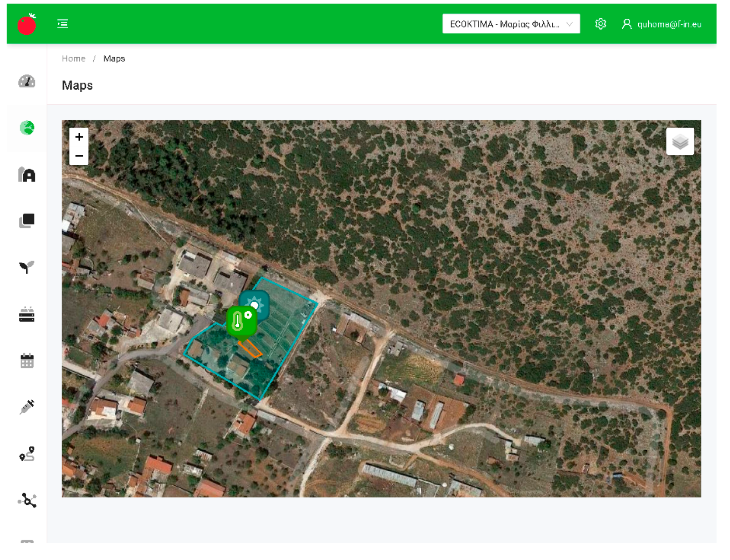The image size is (730, 560).
Task: Click the green thermometer sensor marker
Action: 241,321
